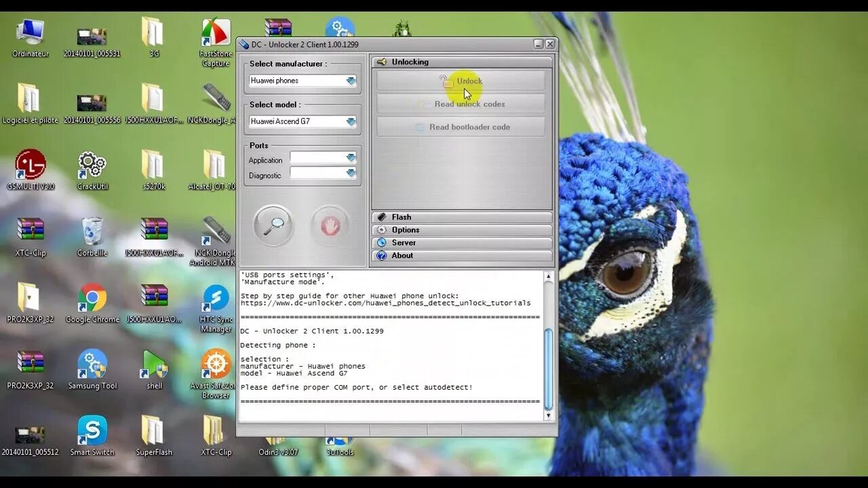
Task: Click the log scrollbar thumb
Action: pos(549,369)
